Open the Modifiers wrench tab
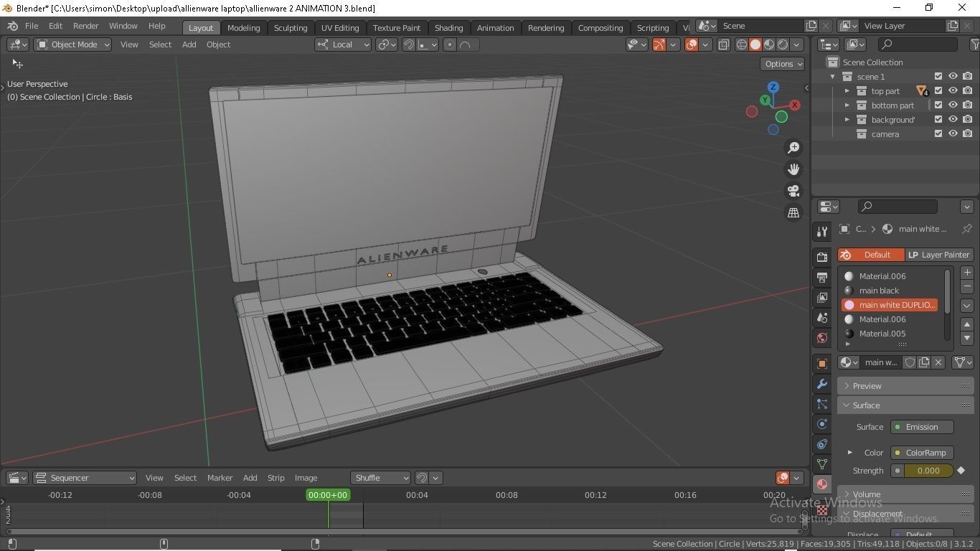980x551 pixels. click(x=822, y=384)
